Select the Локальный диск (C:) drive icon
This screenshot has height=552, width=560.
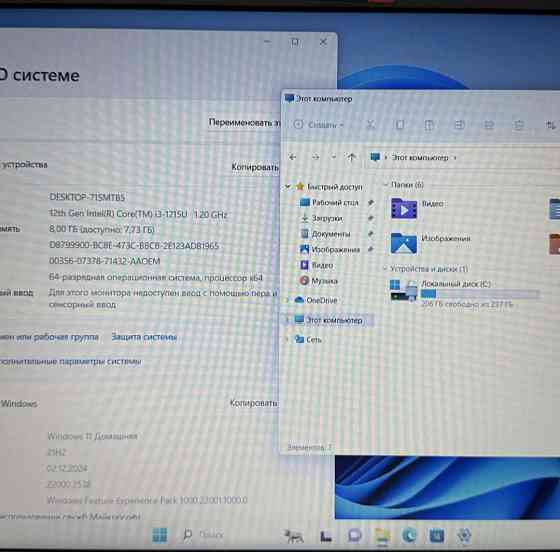click(404, 291)
